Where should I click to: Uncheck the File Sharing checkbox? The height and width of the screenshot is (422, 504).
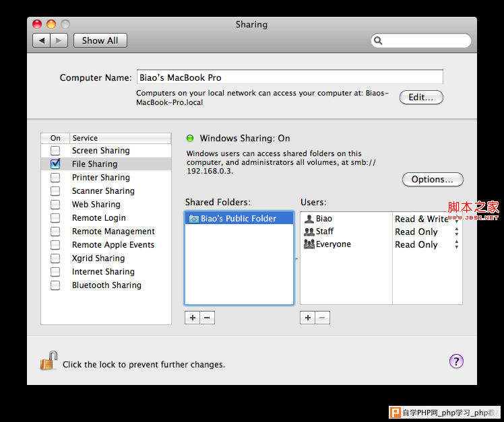coord(55,164)
